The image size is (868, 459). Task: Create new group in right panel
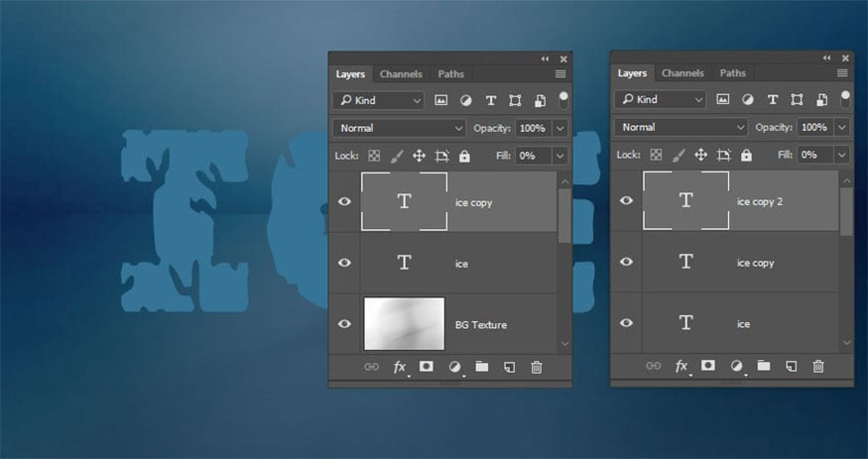pyautogui.click(x=764, y=365)
